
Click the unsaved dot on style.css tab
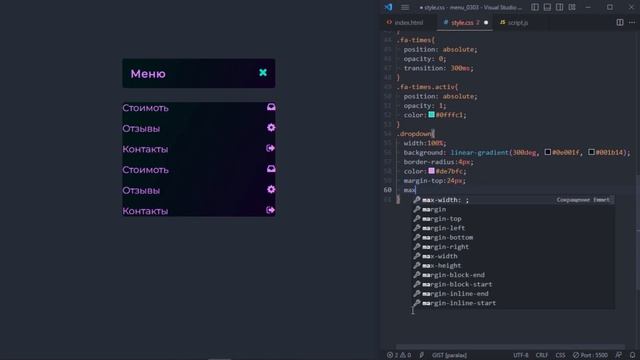tap(486, 22)
